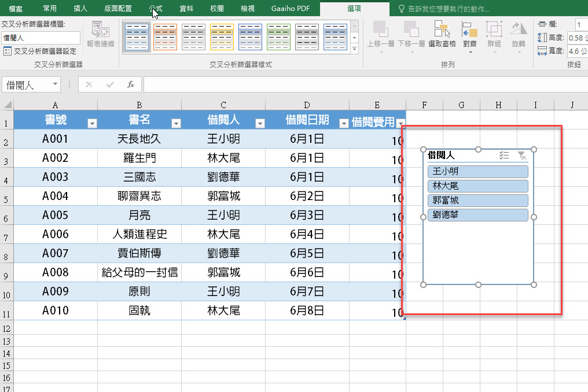588x392 pixels.
Task: Clear the filter on the 借閱人 slicer
Action: point(523,156)
